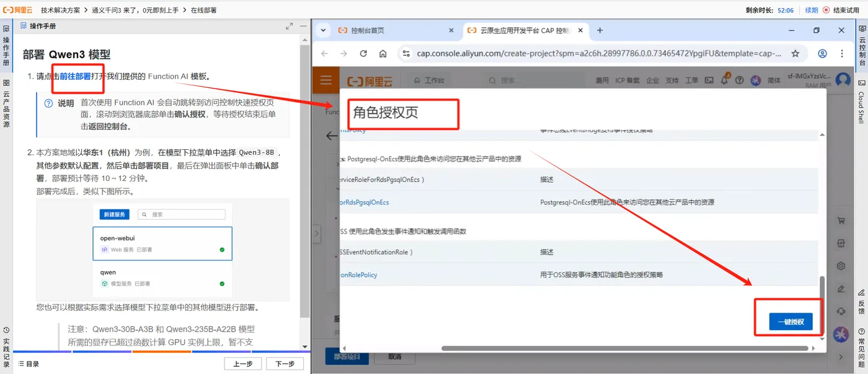Click the browser forward arrow

343,54
